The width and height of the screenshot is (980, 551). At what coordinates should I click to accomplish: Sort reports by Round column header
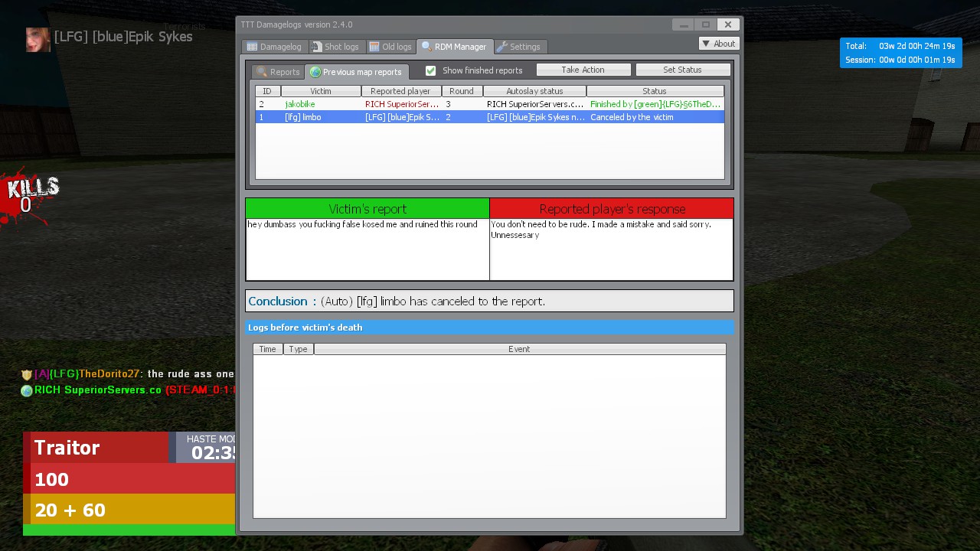click(462, 91)
